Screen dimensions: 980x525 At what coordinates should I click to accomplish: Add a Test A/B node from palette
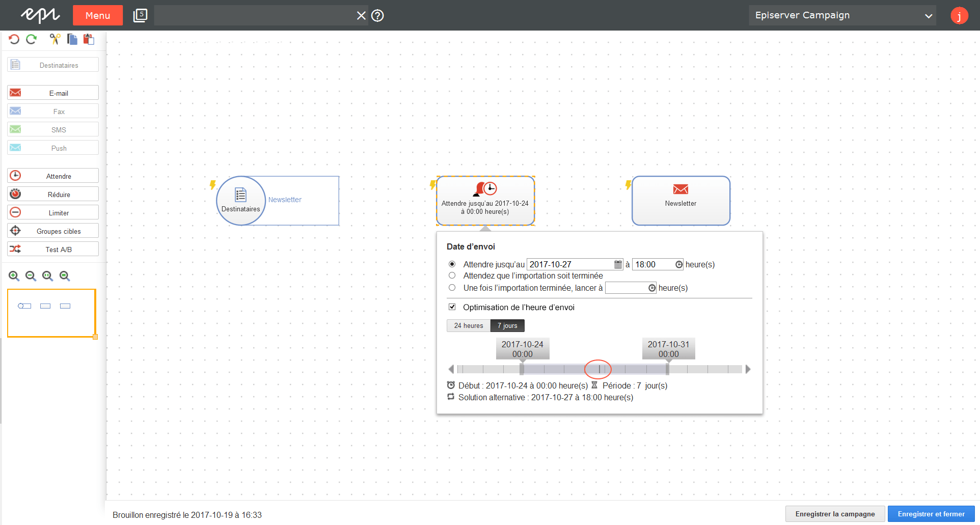[x=53, y=249]
